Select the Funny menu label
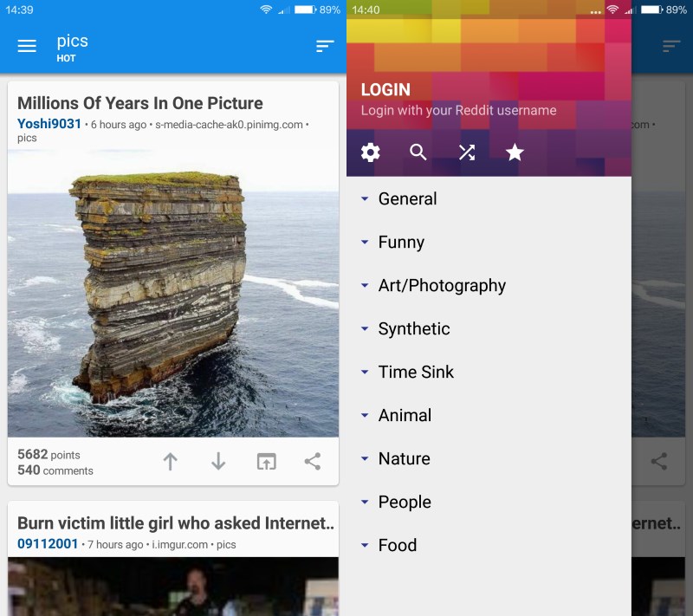Image resolution: width=693 pixels, height=616 pixels. [x=401, y=243]
